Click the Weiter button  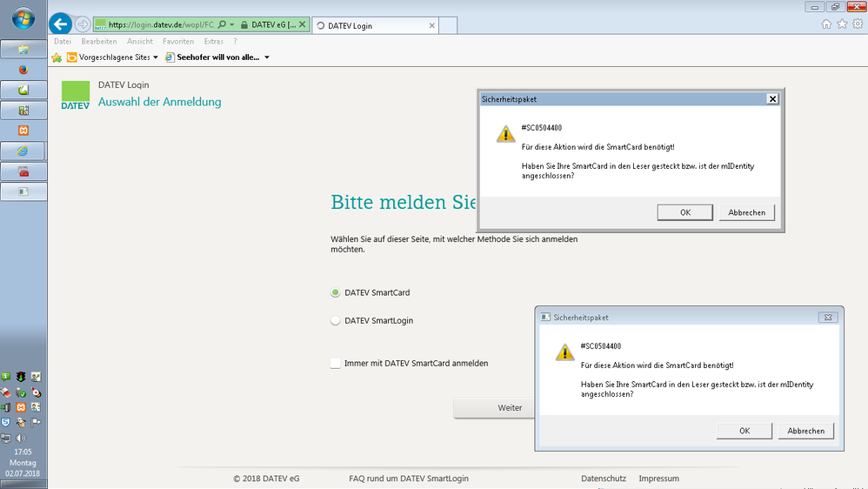click(x=494, y=407)
